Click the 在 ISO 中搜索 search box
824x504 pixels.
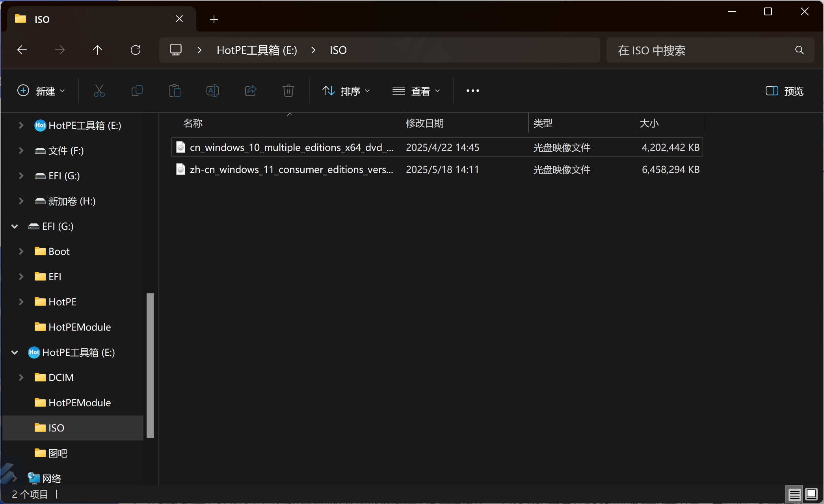coord(710,50)
